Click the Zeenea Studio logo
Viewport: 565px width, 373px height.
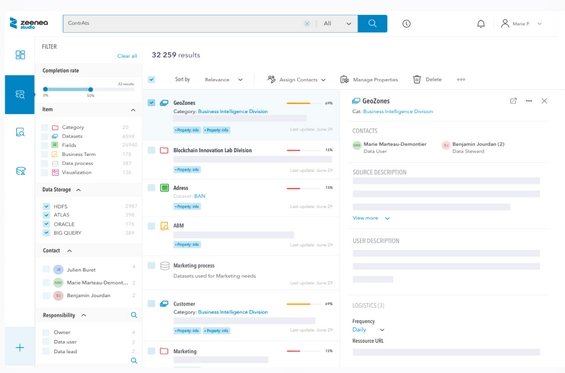point(28,23)
